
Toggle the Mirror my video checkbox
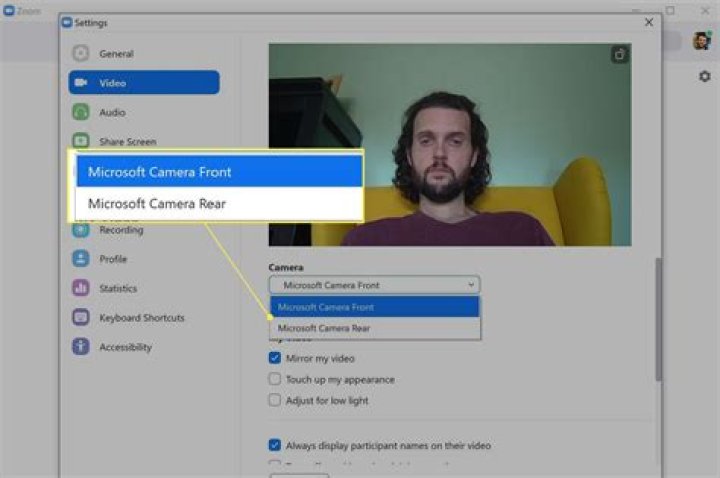click(x=275, y=358)
